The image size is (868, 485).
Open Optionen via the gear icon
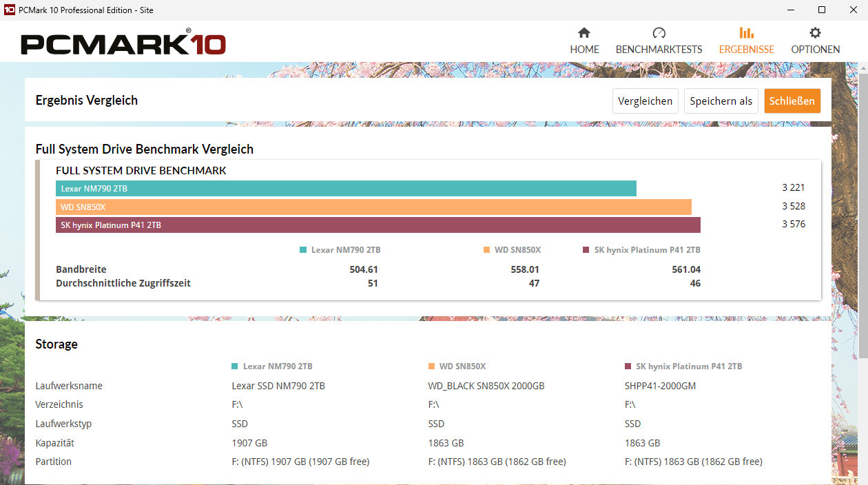pyautogui.click(x=815, y=33)
